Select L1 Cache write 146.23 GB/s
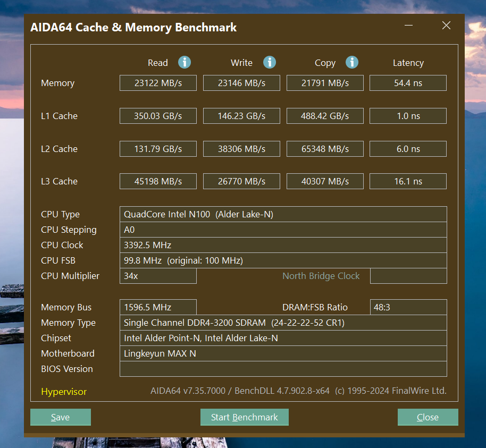The image size is (486, 448). pyautogui.click(x=241, y=116)
